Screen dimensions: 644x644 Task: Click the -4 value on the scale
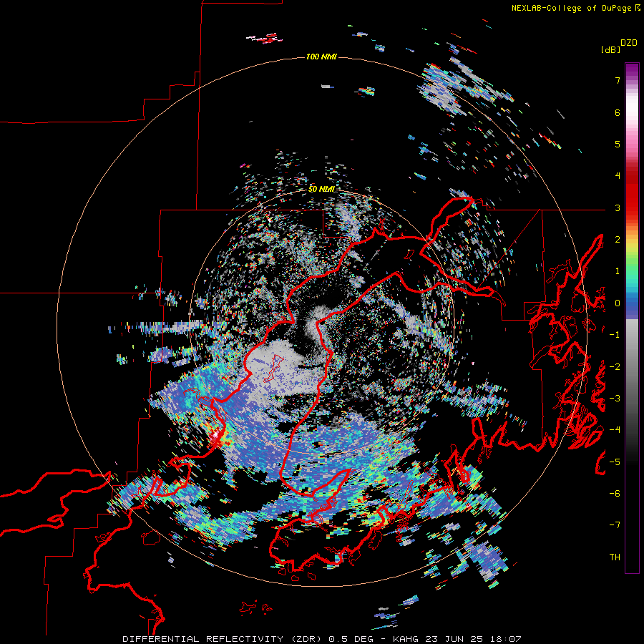[615, 430]
